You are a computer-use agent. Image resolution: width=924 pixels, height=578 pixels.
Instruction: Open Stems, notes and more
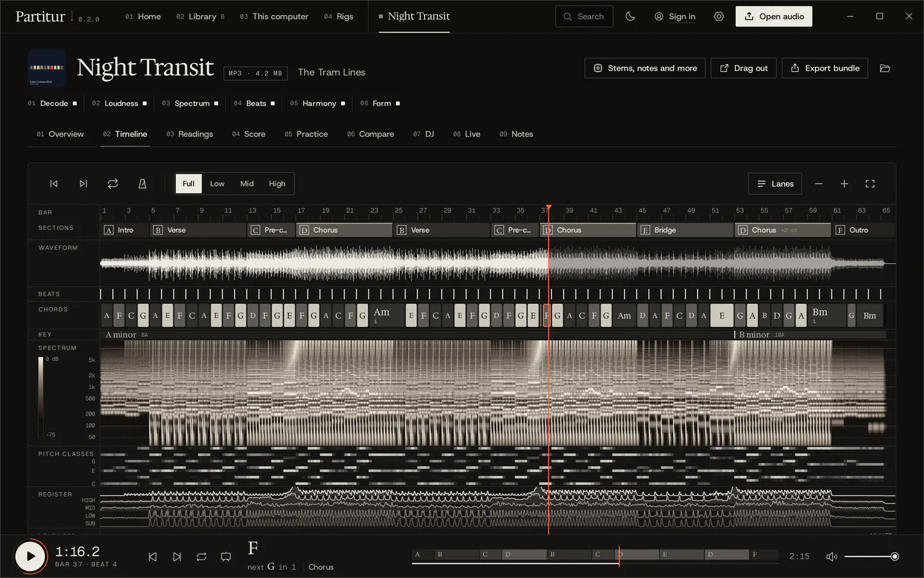(645, 68)
